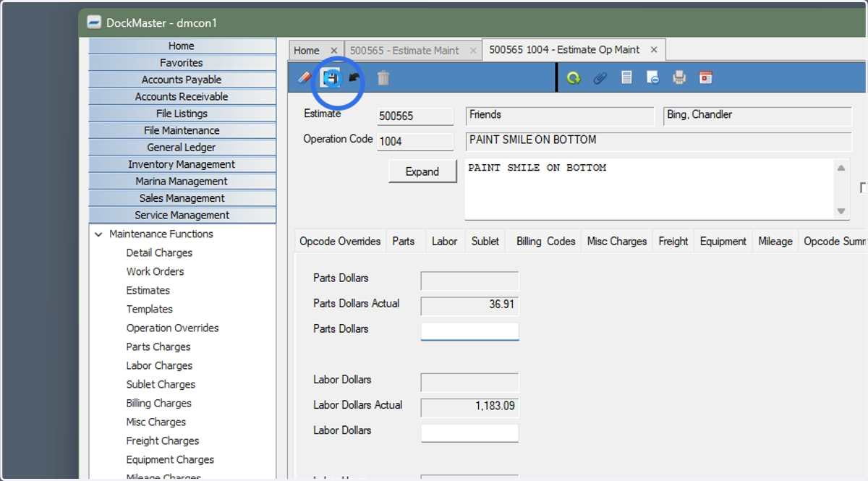Click the description scrollbar down arrow
This screenshot has width=868, height=481.
(841, 211)
